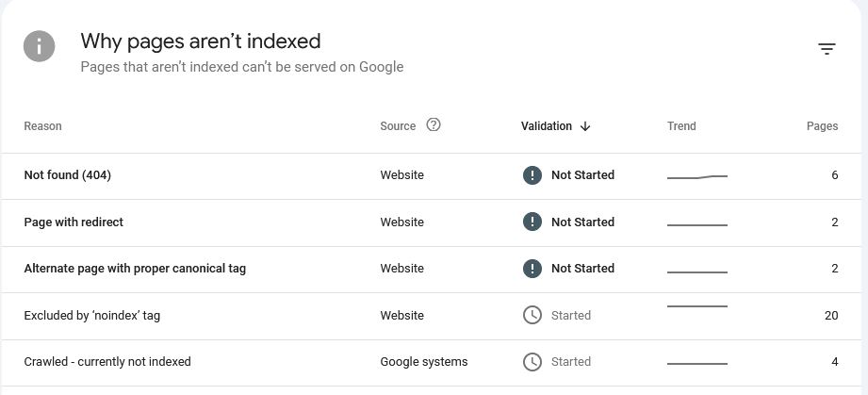
Task: Open the Source column help icon
Action: [x=434, y=125]
